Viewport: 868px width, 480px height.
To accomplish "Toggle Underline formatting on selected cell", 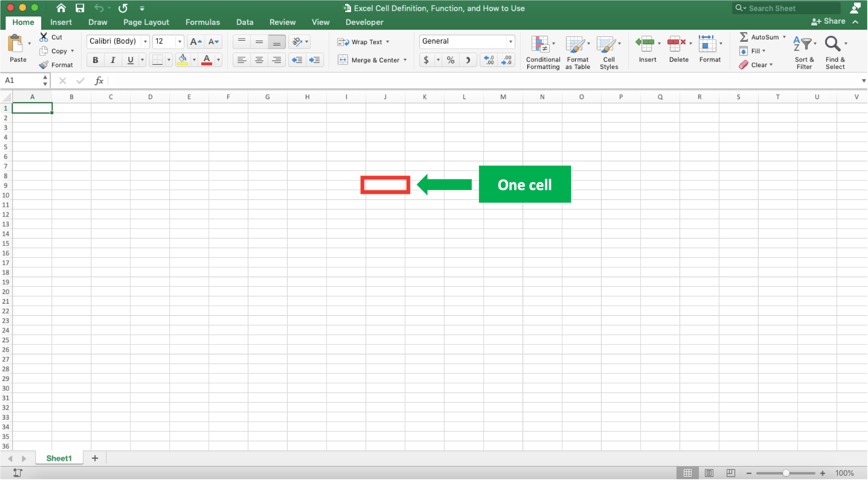I will point(129,60).
